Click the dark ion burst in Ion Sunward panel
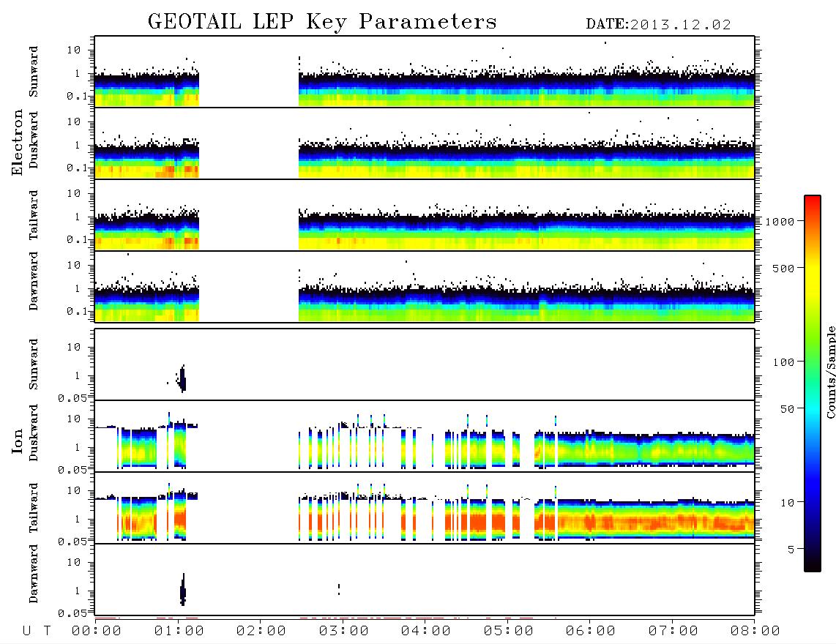 (182, 379)
